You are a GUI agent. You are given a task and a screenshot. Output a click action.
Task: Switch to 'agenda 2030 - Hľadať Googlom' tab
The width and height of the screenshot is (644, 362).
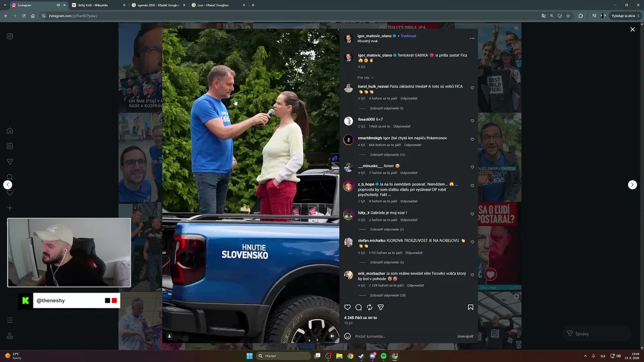click(x=158, y=5)
